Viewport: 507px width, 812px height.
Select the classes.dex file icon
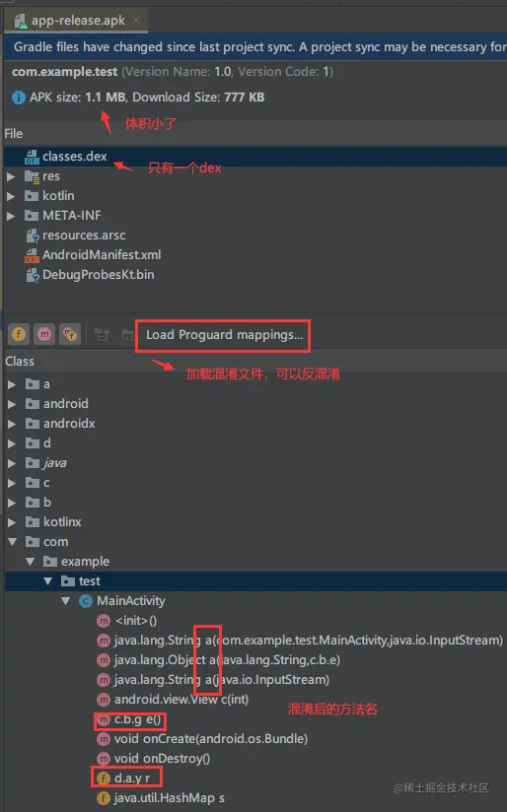click(32, 157)
